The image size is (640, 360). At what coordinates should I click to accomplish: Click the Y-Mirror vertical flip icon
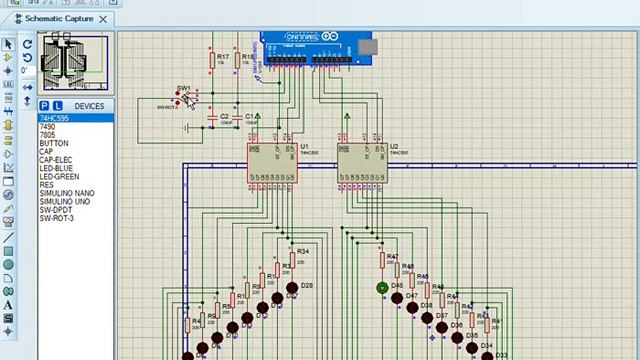[x=27, y=100]
